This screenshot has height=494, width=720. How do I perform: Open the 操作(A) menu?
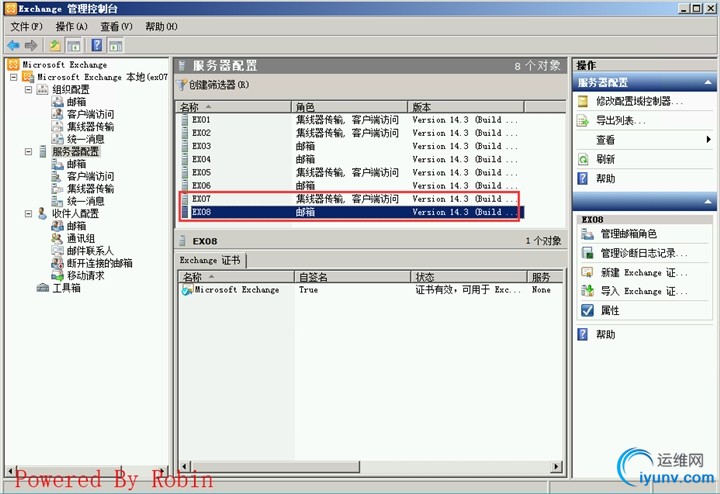(x=71, y=27)
